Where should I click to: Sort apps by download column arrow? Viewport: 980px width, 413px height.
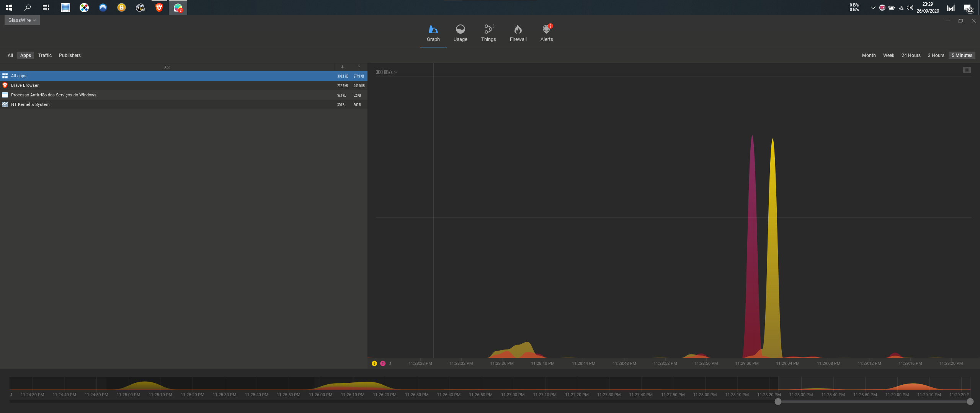[342, 67]
